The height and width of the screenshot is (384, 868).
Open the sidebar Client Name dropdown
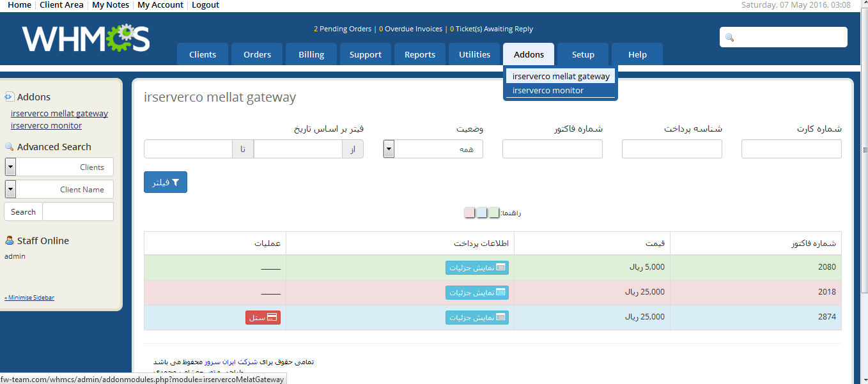pos(59,189)
